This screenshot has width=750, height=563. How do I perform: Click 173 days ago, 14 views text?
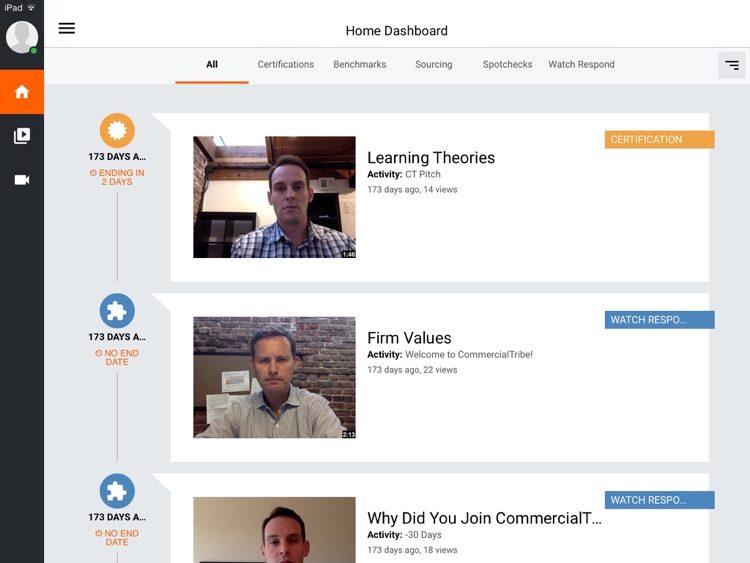point(412,189)
